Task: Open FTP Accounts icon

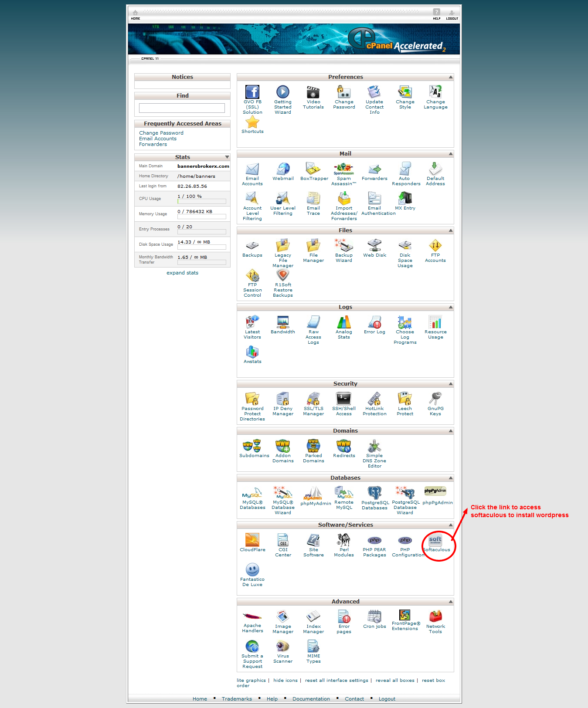Action: click(435, 246)
